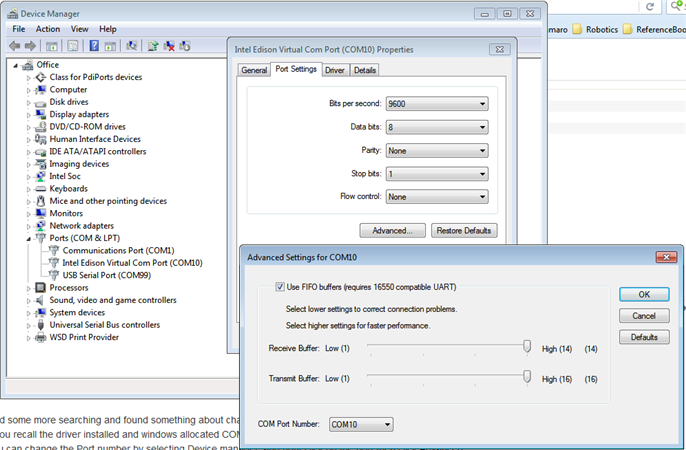Click the Imaging devices category icon

[x=40, y=164]
